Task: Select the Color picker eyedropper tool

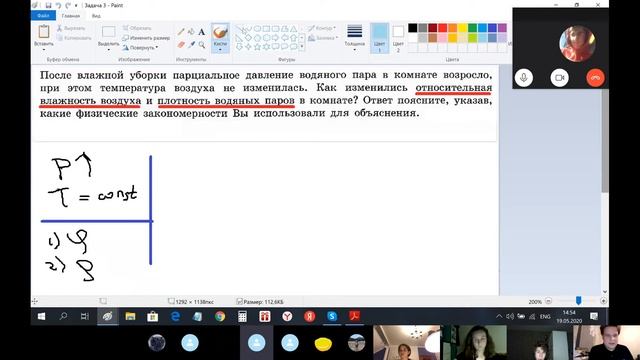Action: (191, 44)
